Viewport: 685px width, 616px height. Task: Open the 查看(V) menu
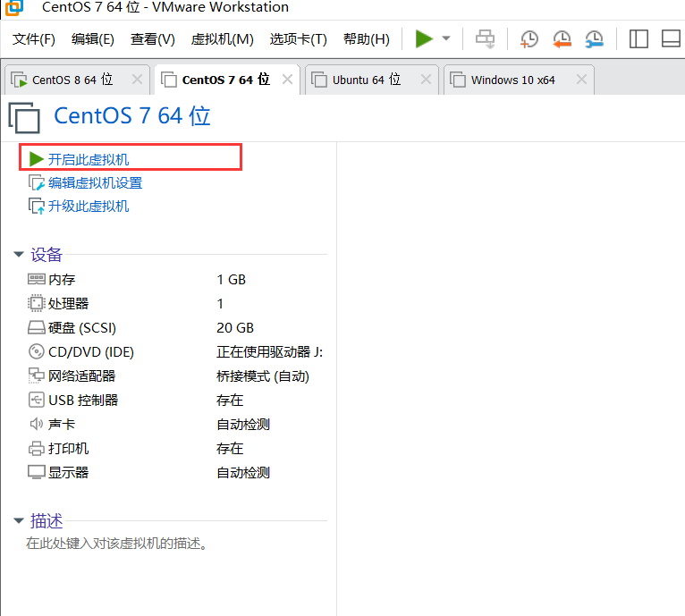152,39
